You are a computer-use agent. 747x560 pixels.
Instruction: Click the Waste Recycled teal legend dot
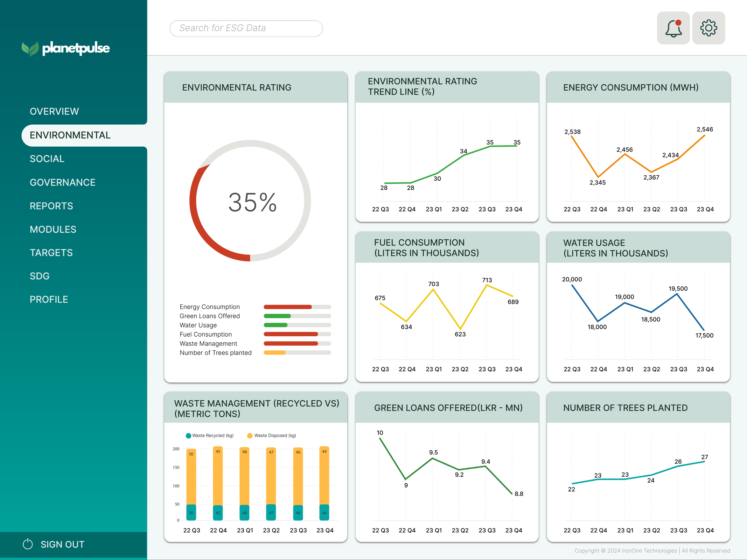188,436
